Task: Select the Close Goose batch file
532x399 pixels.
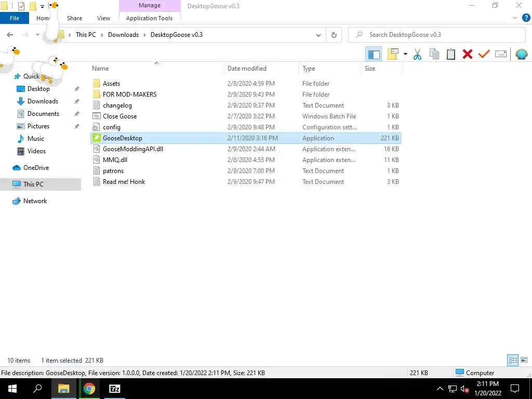Action: click(120, 116)
